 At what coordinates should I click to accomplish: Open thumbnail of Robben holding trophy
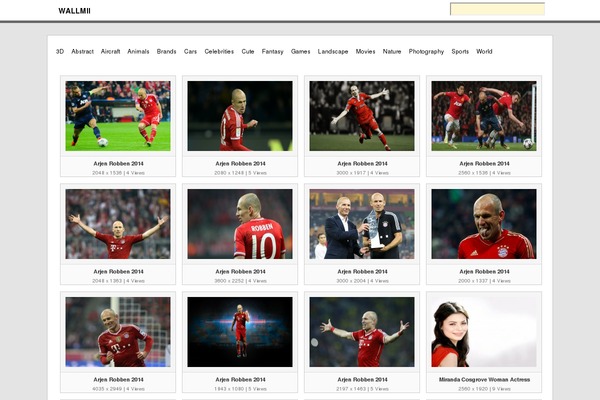pyautogui.click(x=362, y=224)
